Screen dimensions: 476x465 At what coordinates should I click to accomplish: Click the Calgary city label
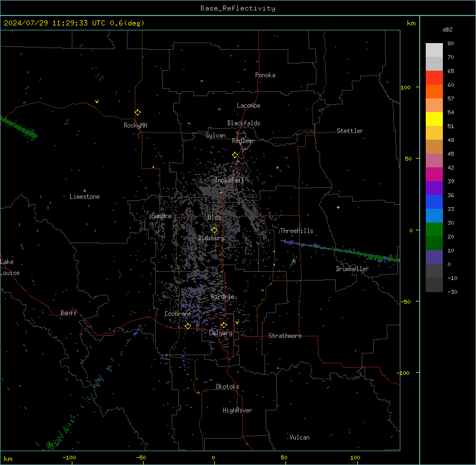[x=221, y=333]
